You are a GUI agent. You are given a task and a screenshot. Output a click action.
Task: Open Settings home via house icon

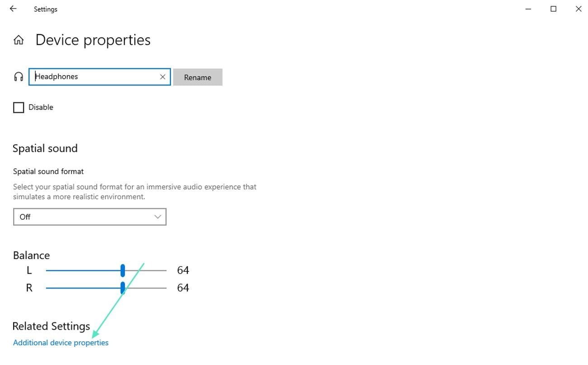tap(19, 40)
